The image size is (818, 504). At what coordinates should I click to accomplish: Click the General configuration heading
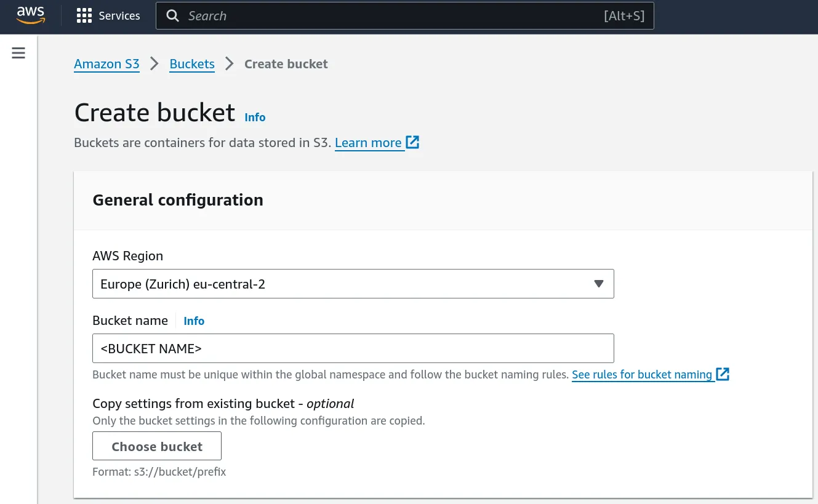coord(178,200)
